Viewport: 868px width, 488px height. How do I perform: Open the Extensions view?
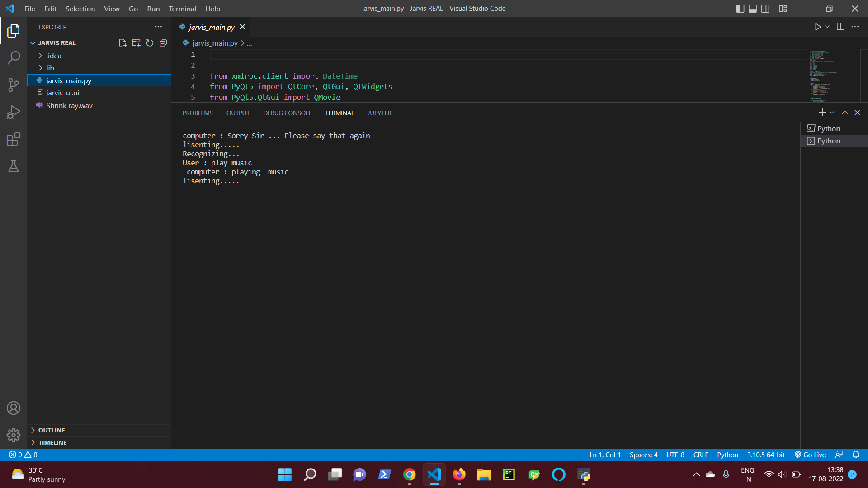tap(14, 139)
